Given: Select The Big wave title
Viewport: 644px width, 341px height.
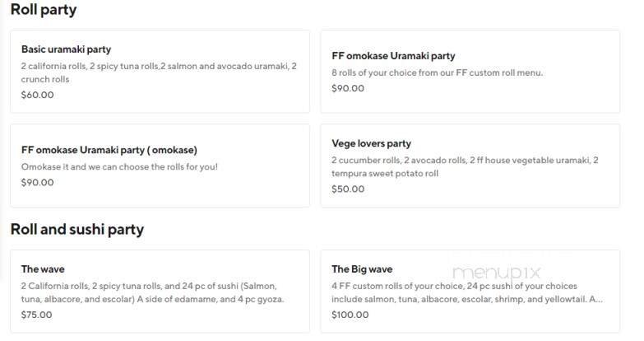Looking at the screenshot, I should pos(362,269).
